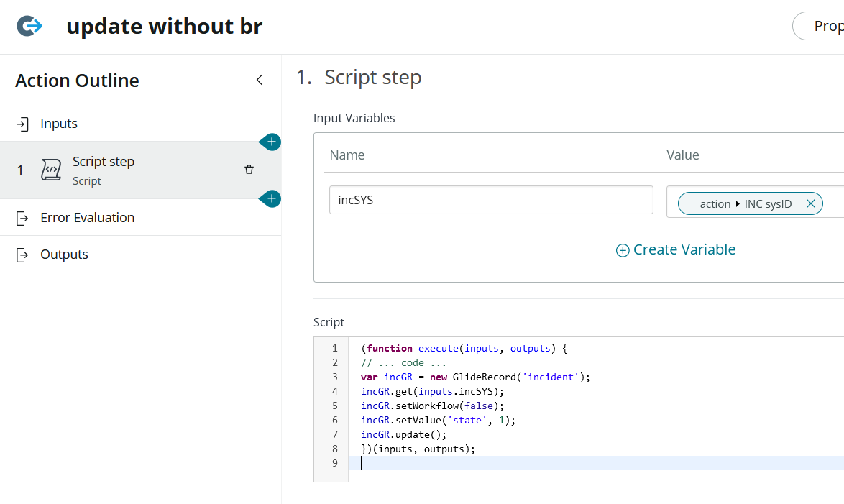844x504 pixels.
Task: Remove the INC sysID data pill
Action: pos(811,203)
